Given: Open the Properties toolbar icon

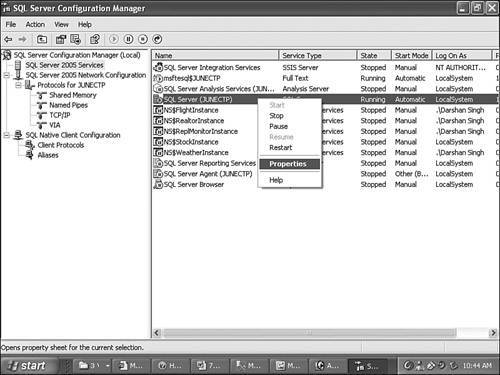Looking at the screenshot, I should [61, 39].
